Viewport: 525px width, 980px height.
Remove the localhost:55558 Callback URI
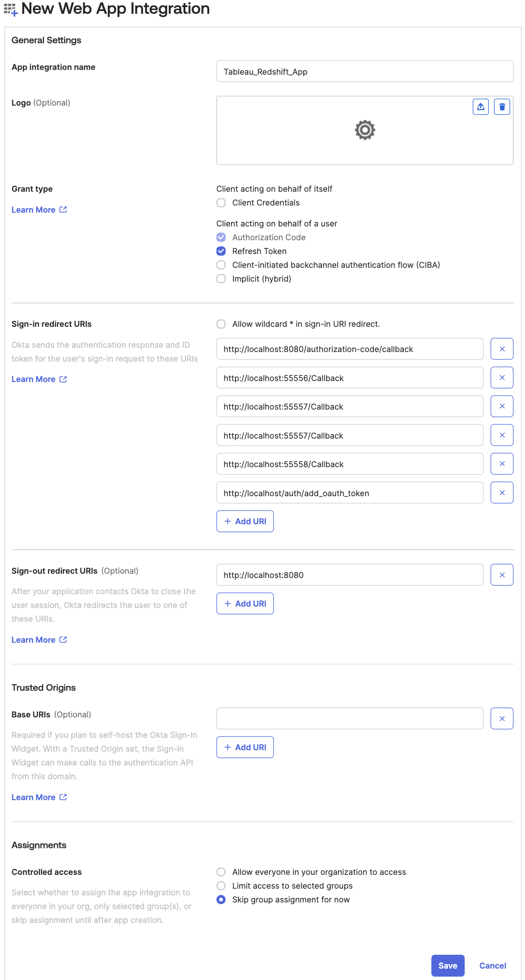[x=502, y=464]
